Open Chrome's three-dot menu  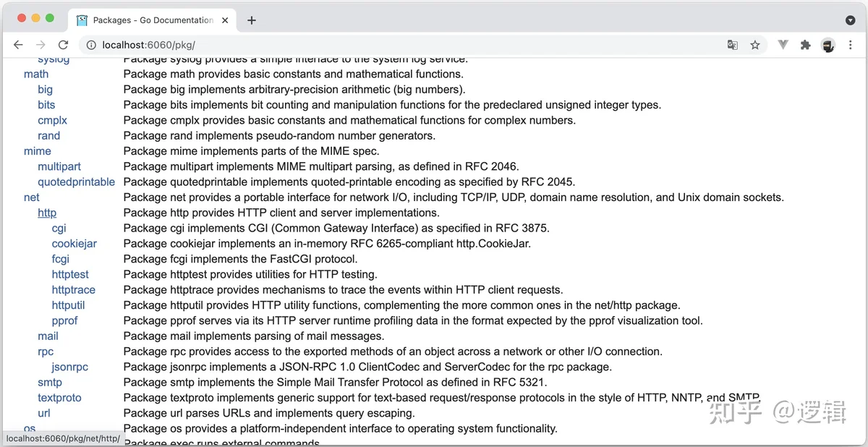coord(851,45)
